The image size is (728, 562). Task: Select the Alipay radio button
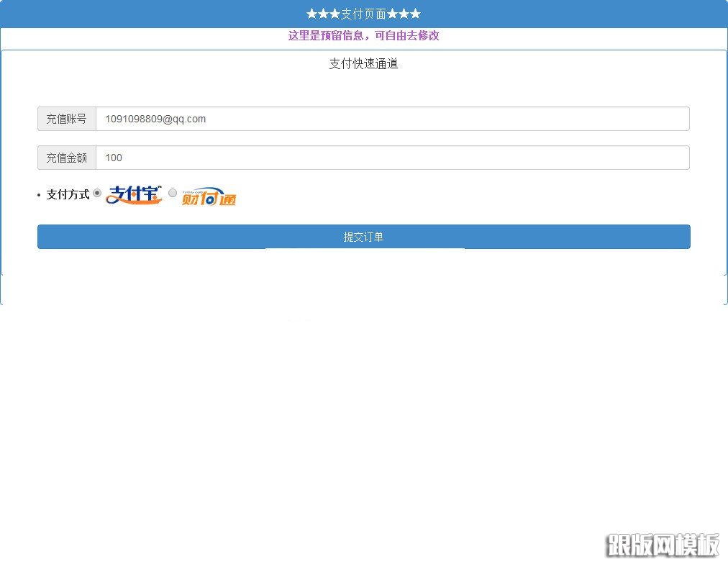97,193
